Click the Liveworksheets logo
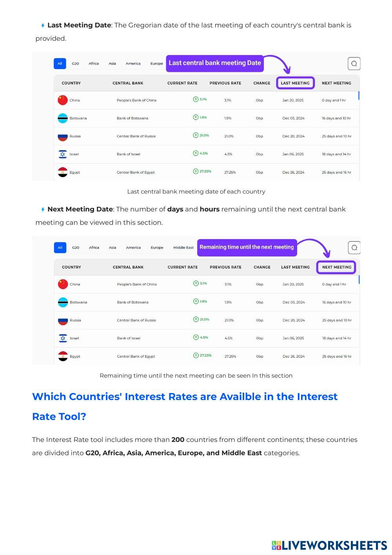 (x=329, y=545)
